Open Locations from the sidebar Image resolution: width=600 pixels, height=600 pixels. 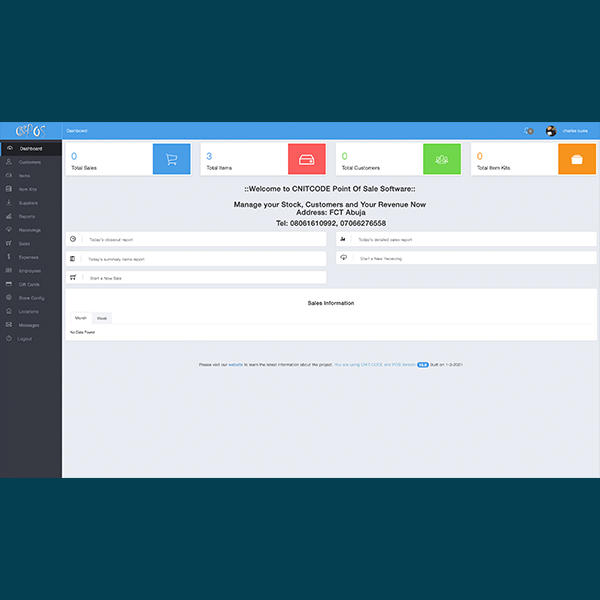31,311
